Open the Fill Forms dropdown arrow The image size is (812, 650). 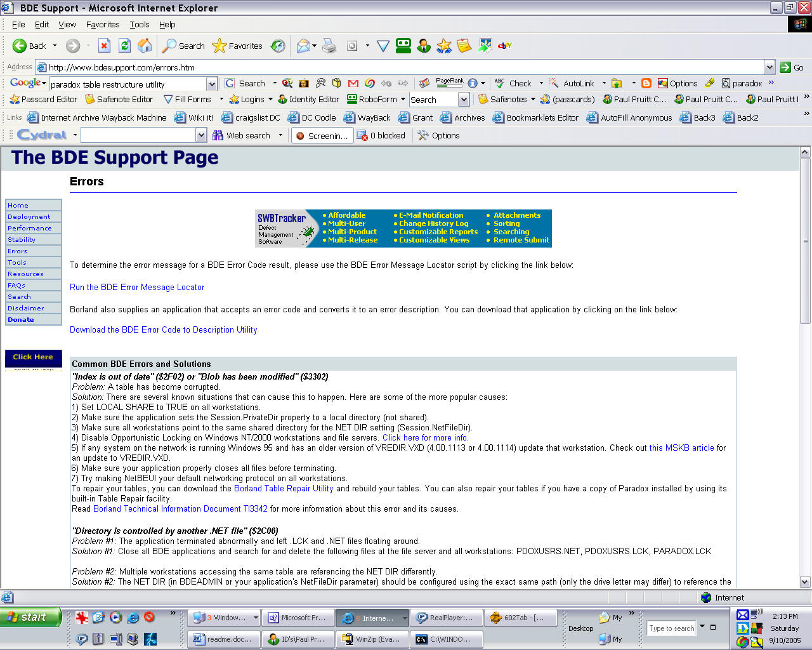coord(221,99)
